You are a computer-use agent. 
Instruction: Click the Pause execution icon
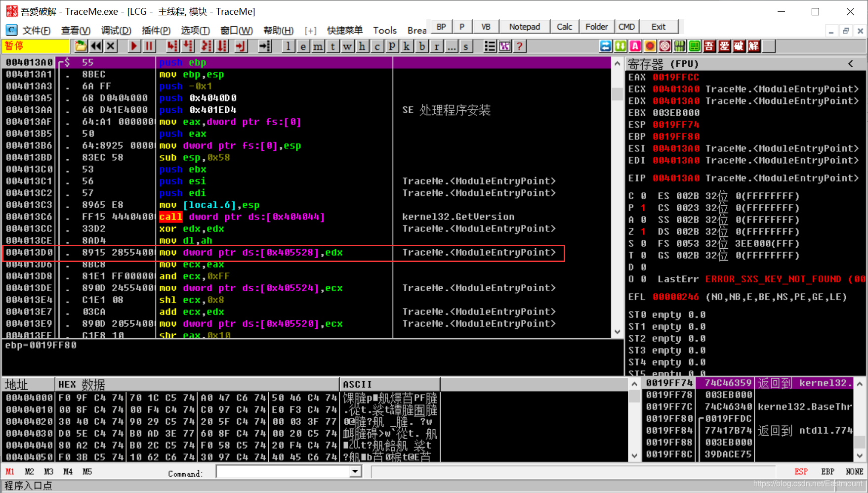(149, 46)
